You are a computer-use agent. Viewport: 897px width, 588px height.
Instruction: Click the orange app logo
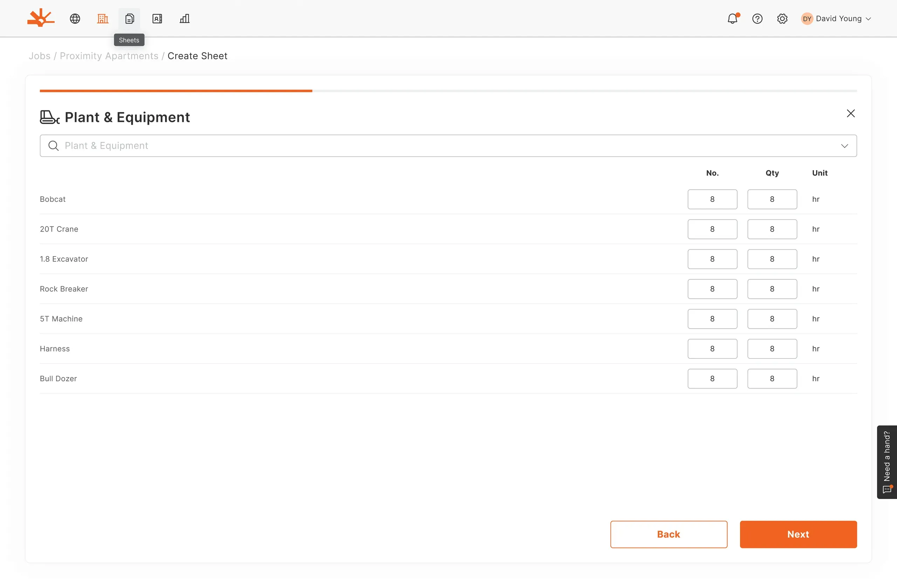coord(41,18)
